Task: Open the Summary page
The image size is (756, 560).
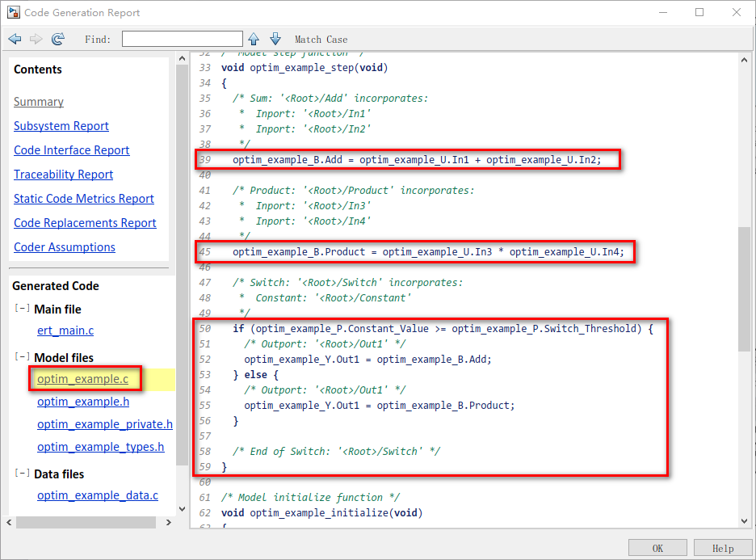Action: pyautogui.click(x=38, y=101)
